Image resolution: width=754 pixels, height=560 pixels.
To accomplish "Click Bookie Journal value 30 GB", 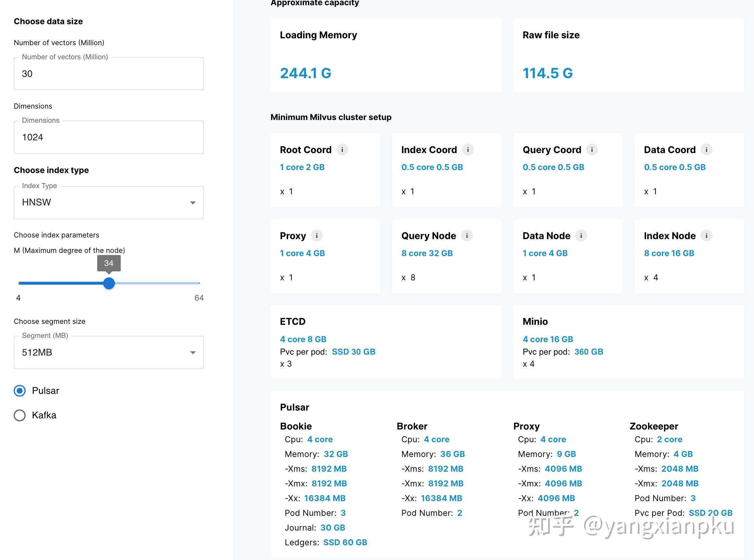I will click(333, 528).
